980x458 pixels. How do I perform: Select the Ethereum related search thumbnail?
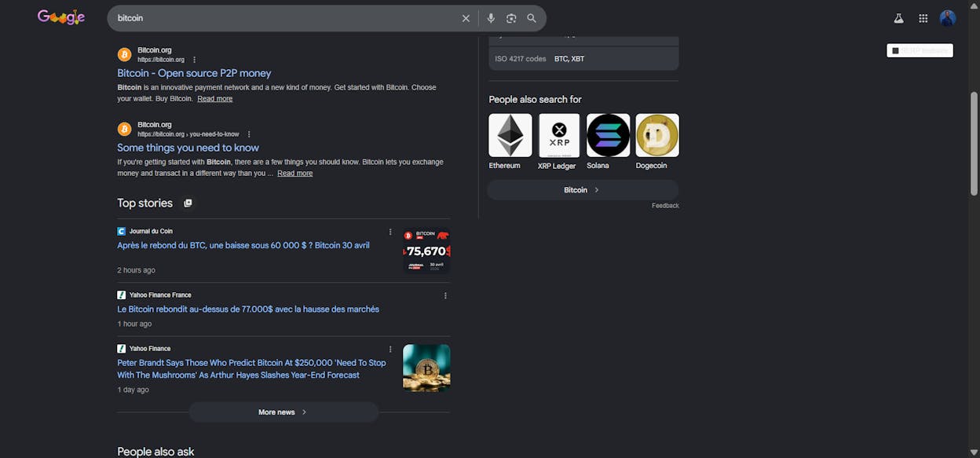click(510, 135)
